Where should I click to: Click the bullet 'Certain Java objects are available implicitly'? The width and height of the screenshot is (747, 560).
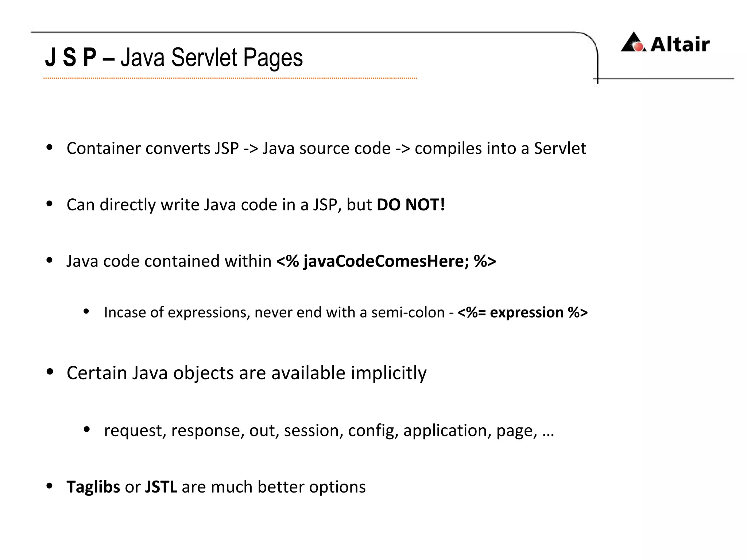pos(247,373)
